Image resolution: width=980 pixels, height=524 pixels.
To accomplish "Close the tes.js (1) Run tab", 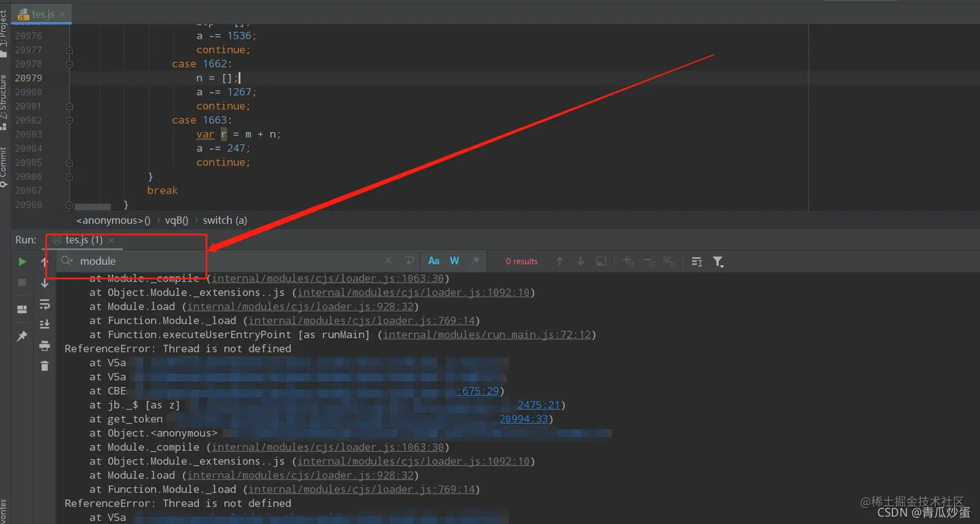I will (111, 240).
